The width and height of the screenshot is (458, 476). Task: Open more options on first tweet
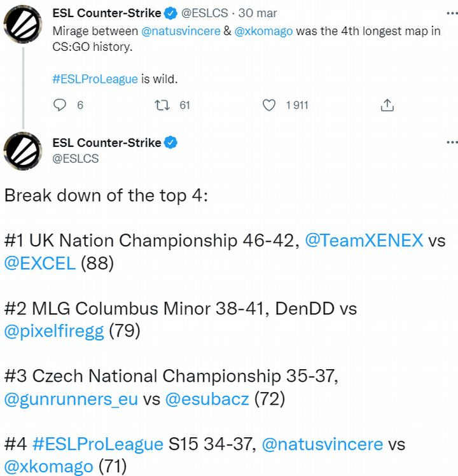[451, 13]
